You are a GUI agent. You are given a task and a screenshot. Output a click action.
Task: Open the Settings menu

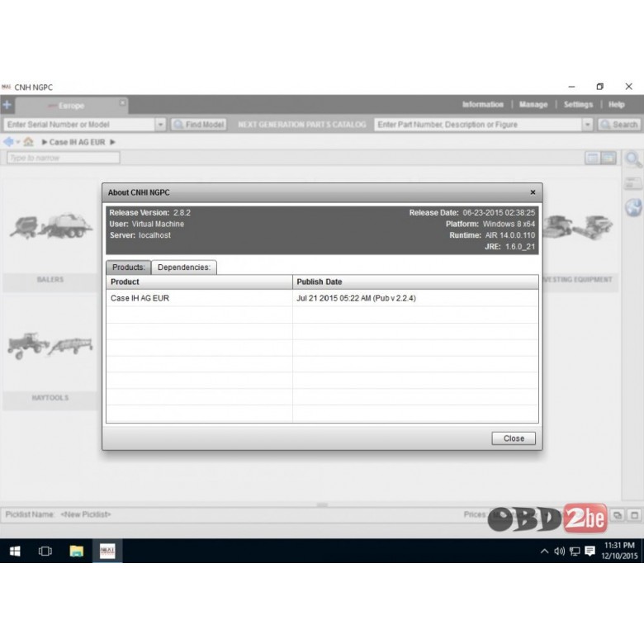[x=578, y=104]
